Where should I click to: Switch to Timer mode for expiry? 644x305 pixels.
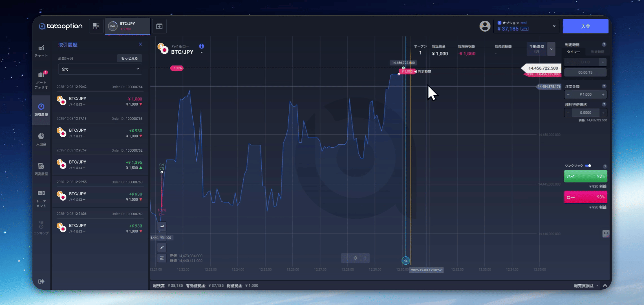point(573,52)
